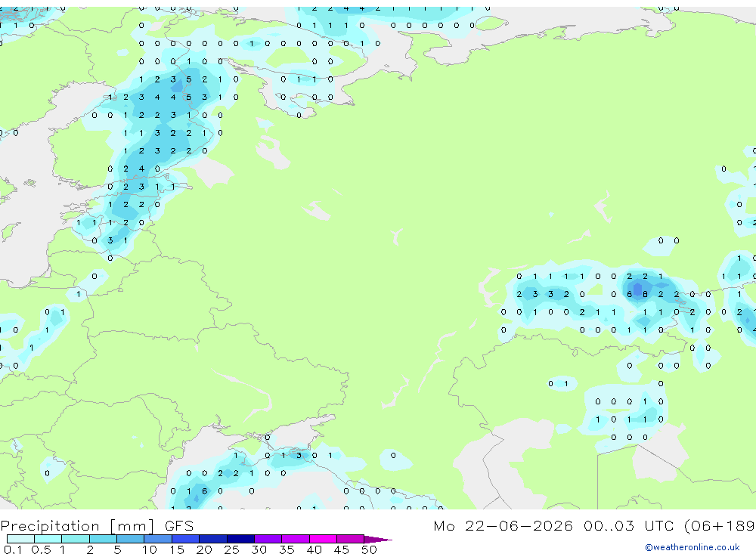Select the 45–50 mm dark magenta legend swatch
Viewport: 756px width, 554px height.
point(351,539)
